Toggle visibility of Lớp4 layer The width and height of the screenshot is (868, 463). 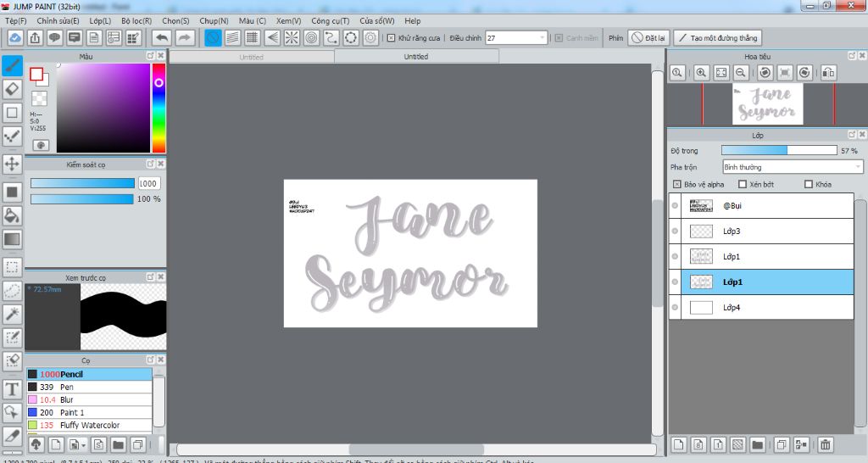coord(675,307)
